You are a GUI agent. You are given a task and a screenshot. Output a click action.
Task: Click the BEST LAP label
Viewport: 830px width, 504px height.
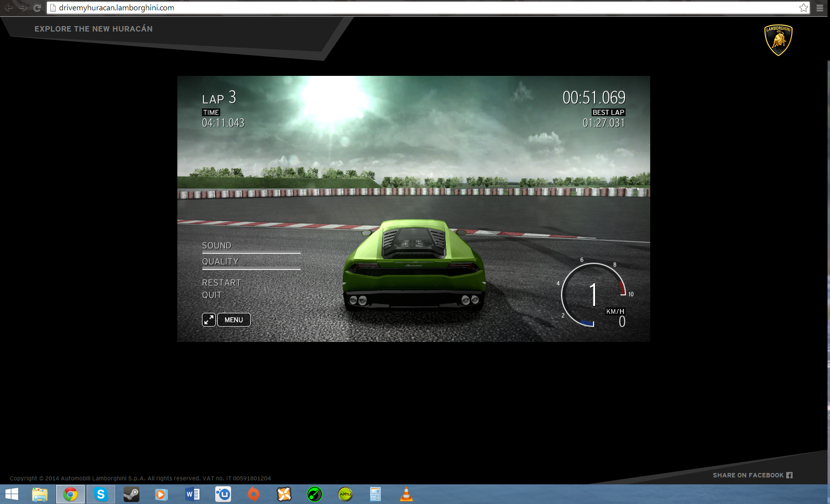pos(608,112)
